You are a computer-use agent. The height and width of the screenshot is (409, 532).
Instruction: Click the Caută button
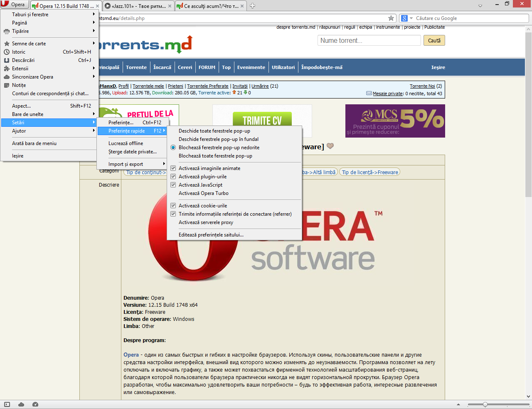click(x=434, y=40)
